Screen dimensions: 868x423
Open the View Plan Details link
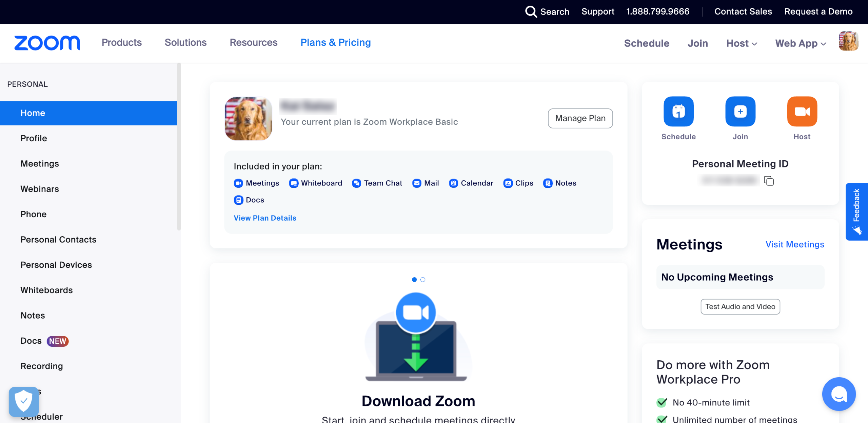coord(265,218)
